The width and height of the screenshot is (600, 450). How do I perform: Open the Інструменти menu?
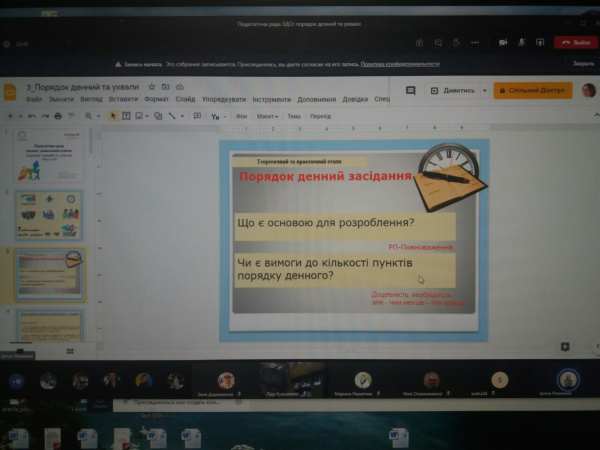coord(271,99)
